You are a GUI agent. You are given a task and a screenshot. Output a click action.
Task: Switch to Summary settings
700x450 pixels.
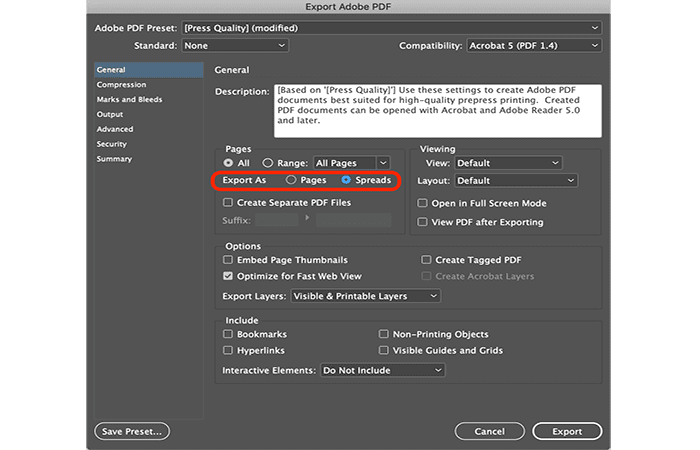pos(149,159)
